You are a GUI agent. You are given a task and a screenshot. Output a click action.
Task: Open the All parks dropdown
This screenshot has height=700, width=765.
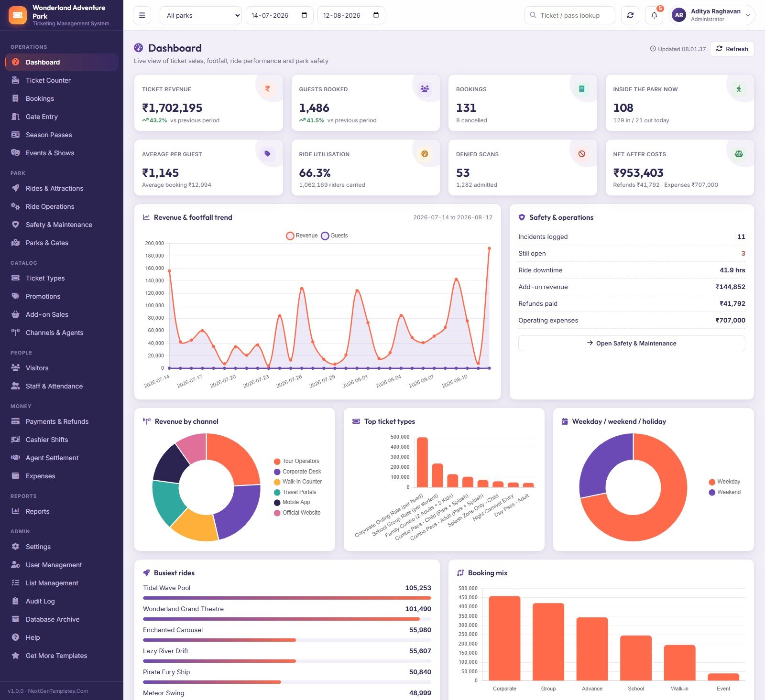coord(201,15)
